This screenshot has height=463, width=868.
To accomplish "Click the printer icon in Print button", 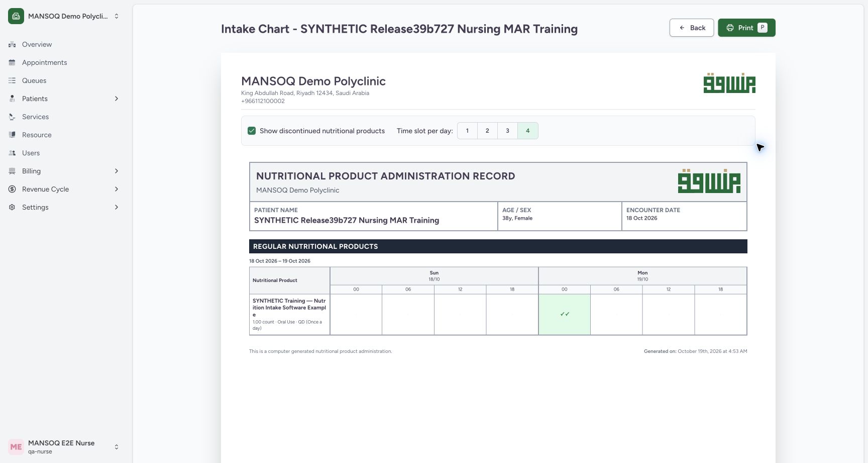I will coord(730,28).
